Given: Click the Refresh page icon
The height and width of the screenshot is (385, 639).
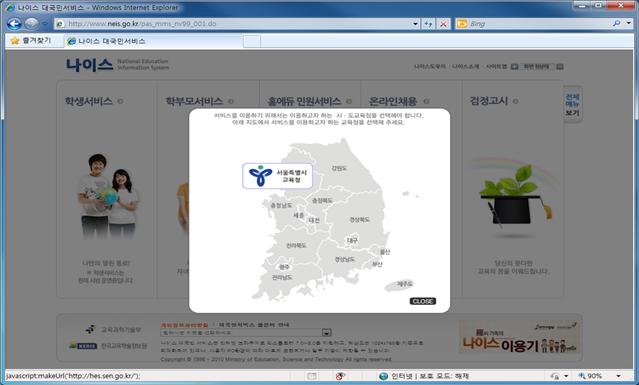Looking at the screenshot, I should pos(428,24).
